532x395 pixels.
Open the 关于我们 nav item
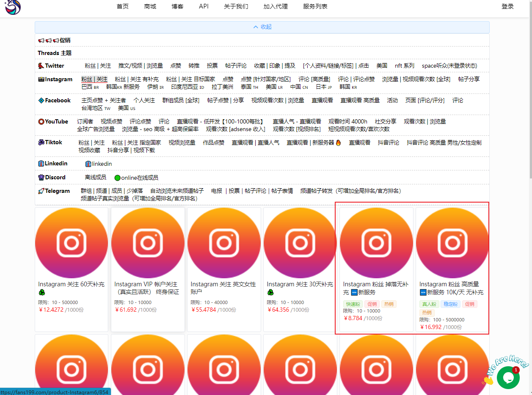click(236, 6)
